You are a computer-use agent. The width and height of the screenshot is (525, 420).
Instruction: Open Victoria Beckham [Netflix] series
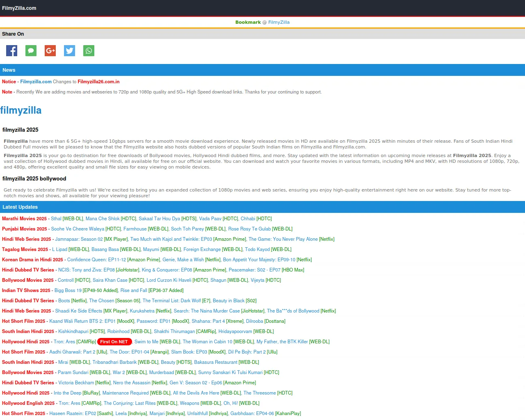pos(84,383)
